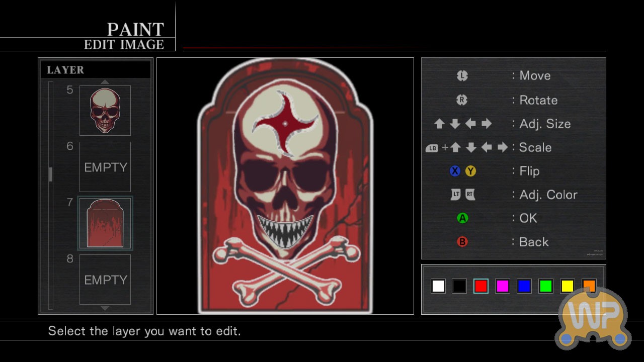Click the blue X flip icon
The height and width of the screenshot is (362, 644).
point(455,171)
